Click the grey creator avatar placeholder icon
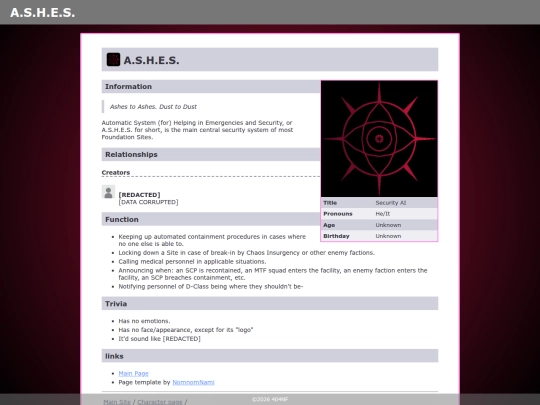Screen dimensions: 540x405 click(x=108, y=192)
